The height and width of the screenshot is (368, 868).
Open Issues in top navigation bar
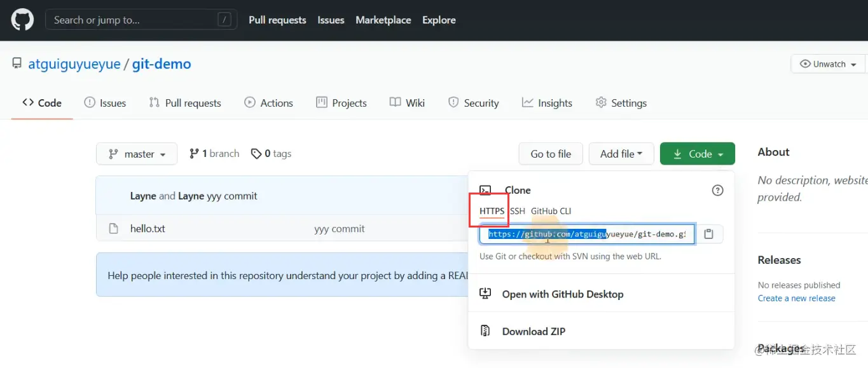[x=331, y=20]
